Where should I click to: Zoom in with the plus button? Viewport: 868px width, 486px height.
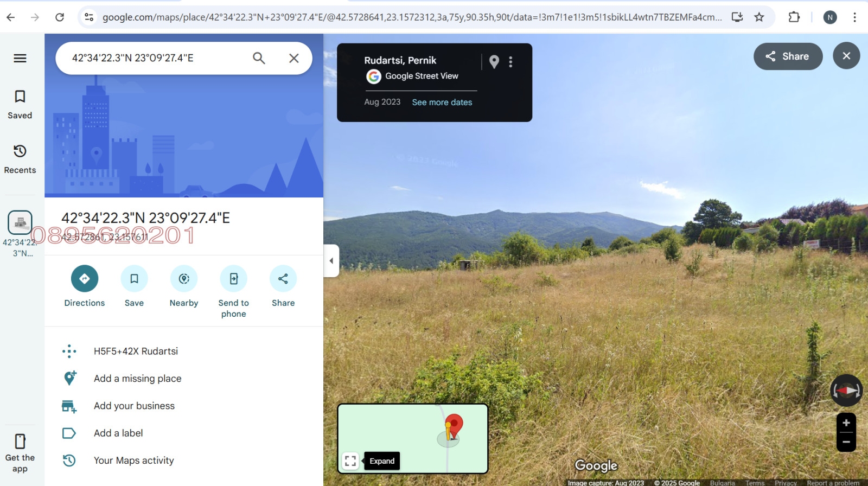(x=846, y=423)
